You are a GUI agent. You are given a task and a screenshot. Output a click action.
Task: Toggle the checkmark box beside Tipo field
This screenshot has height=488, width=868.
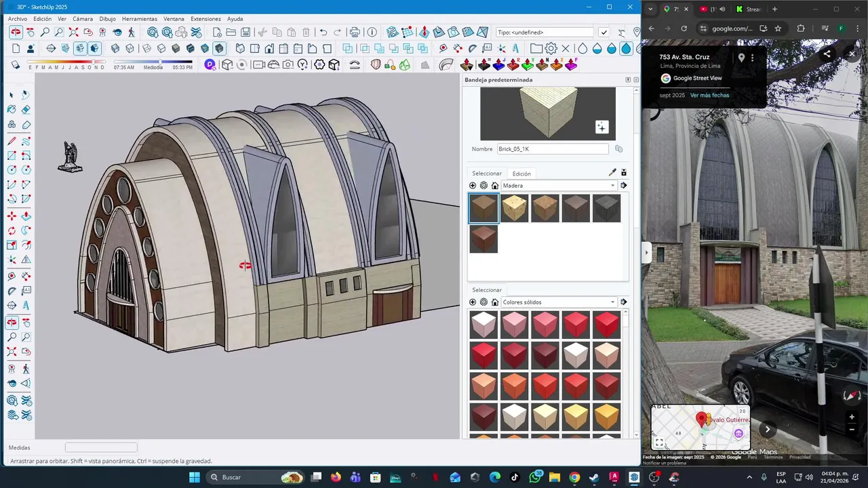coord(604,32)
